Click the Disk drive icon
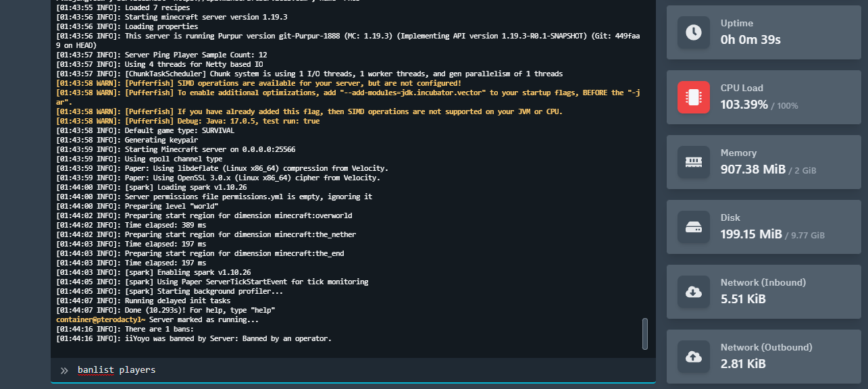This screenshot has height=389, width=868. click(694, 227)
